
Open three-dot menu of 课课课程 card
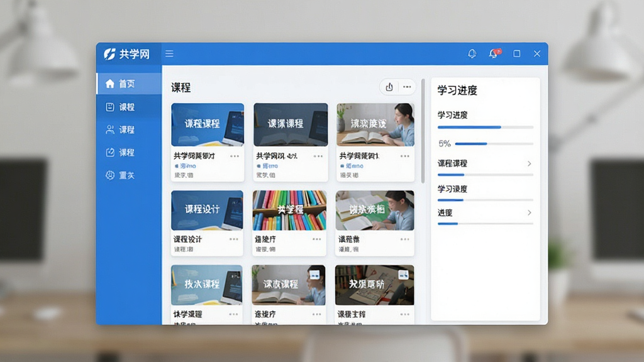click(x=318, y=156)
